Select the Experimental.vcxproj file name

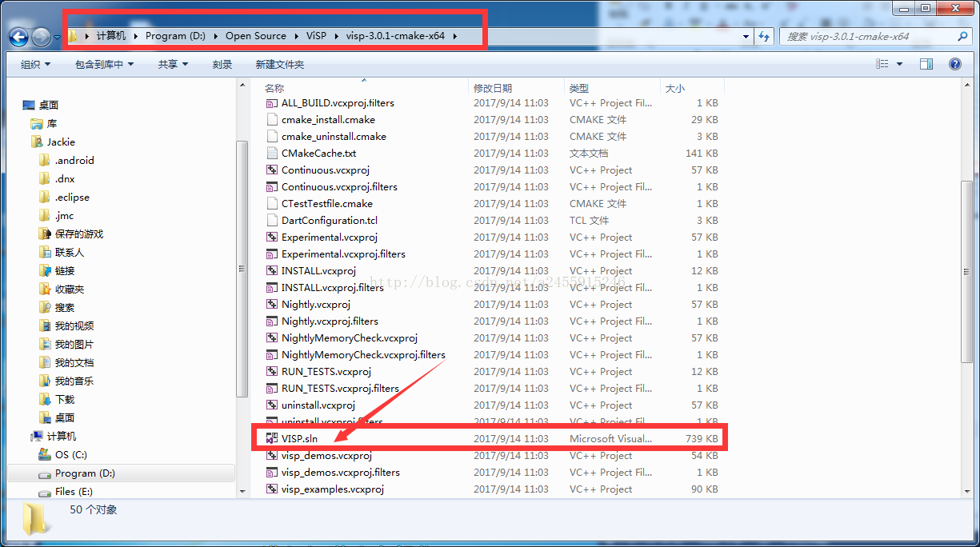pyautogui.click(x=330, y=237)
